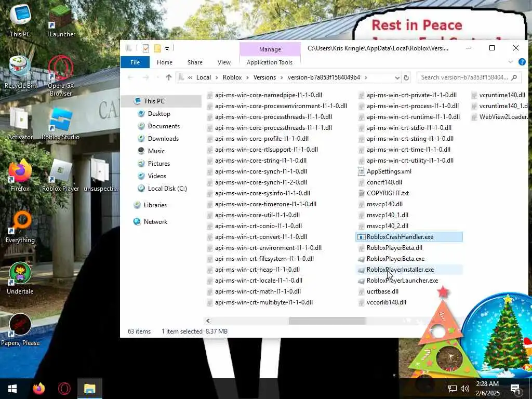Switch to the Share ribbon tab
The width and height of the screenshot is (532, 399).
click(x=195, y=62)
